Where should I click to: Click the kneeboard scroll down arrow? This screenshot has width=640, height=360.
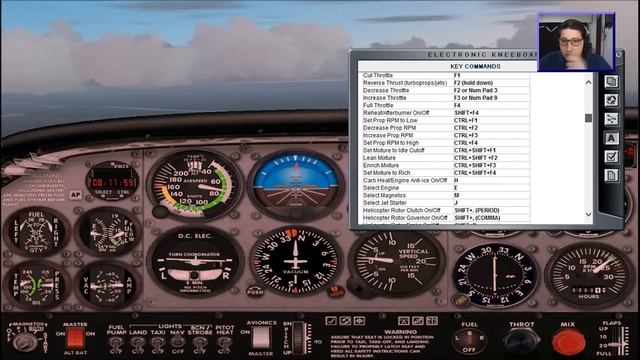[588, 214]
